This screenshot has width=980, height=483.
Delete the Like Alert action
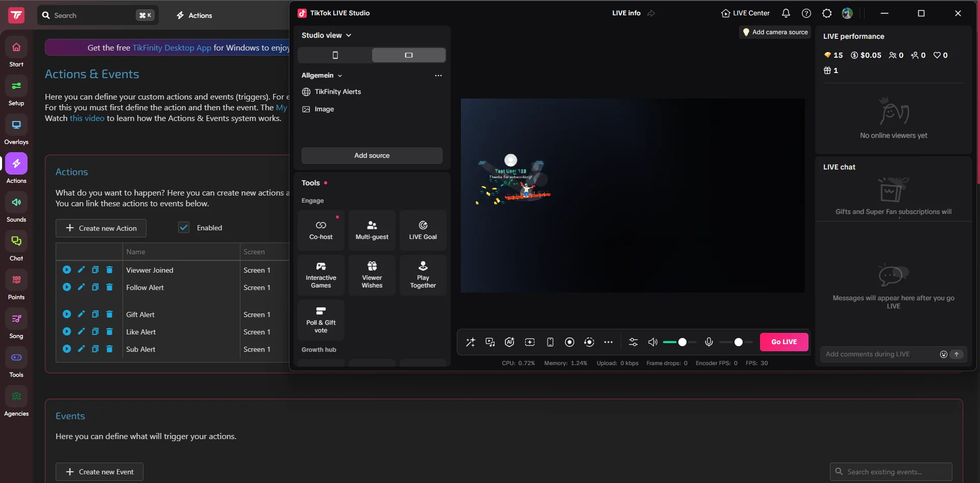109,331
